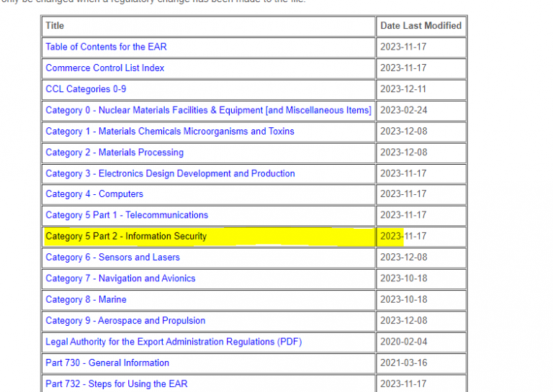
Task: Click Part 732 - Steps for Using the EAR
Action: 116,383
